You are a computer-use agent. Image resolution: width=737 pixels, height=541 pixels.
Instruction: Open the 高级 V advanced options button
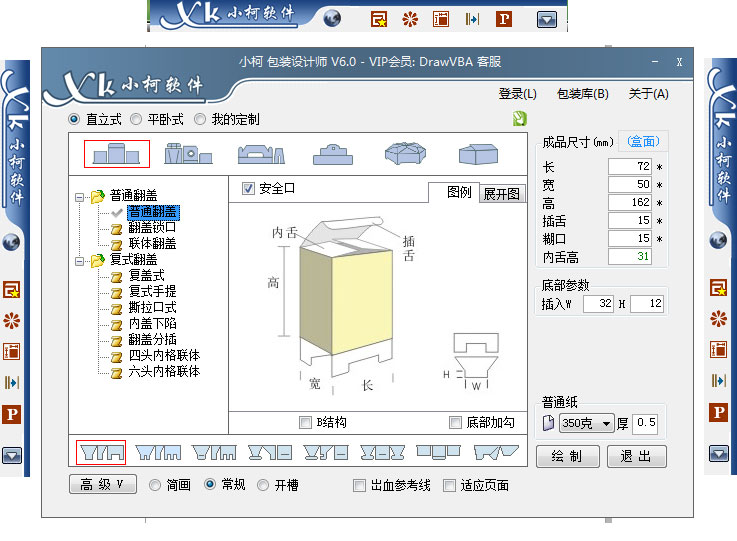pyautogui.click(x=103, y=484)
